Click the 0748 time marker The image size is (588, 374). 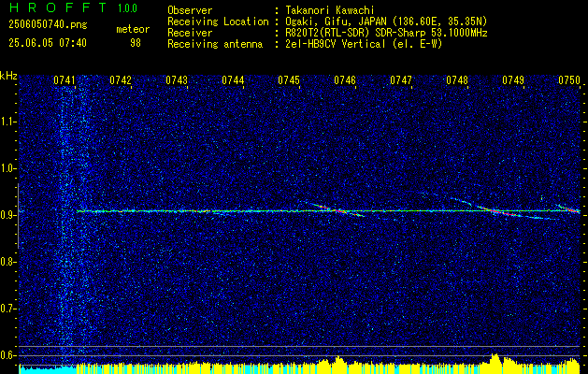[457, 80]
